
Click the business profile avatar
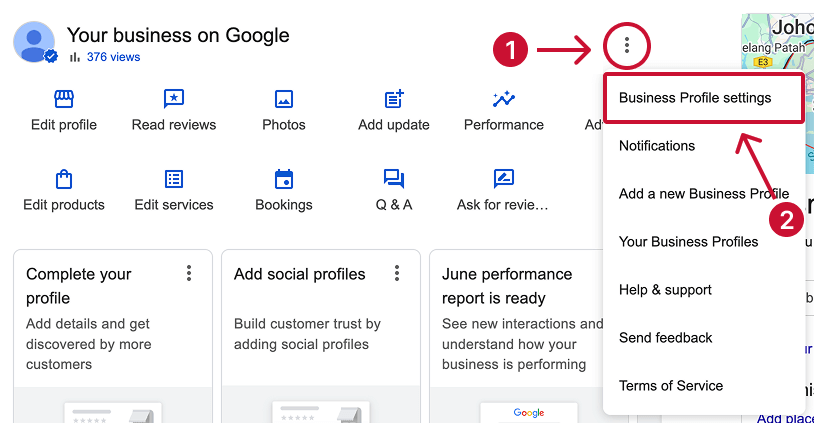34,42
